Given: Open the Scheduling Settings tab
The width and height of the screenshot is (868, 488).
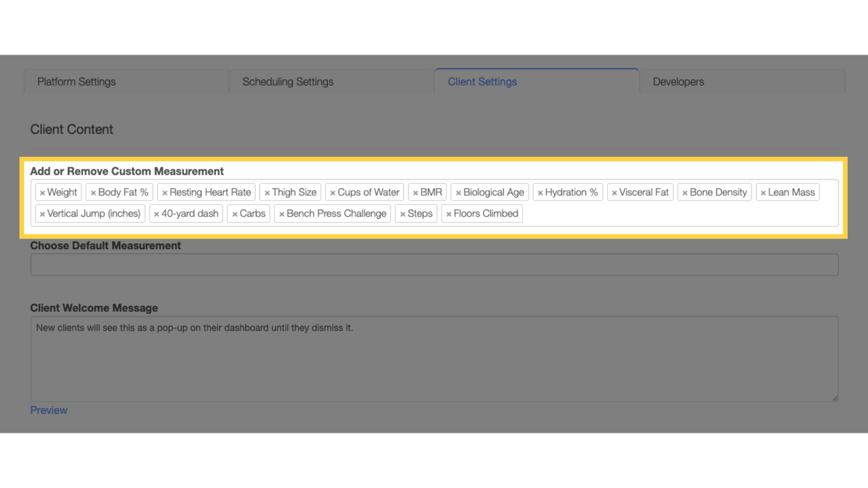Looking at the screenshot, I should [x=287, y=81].
